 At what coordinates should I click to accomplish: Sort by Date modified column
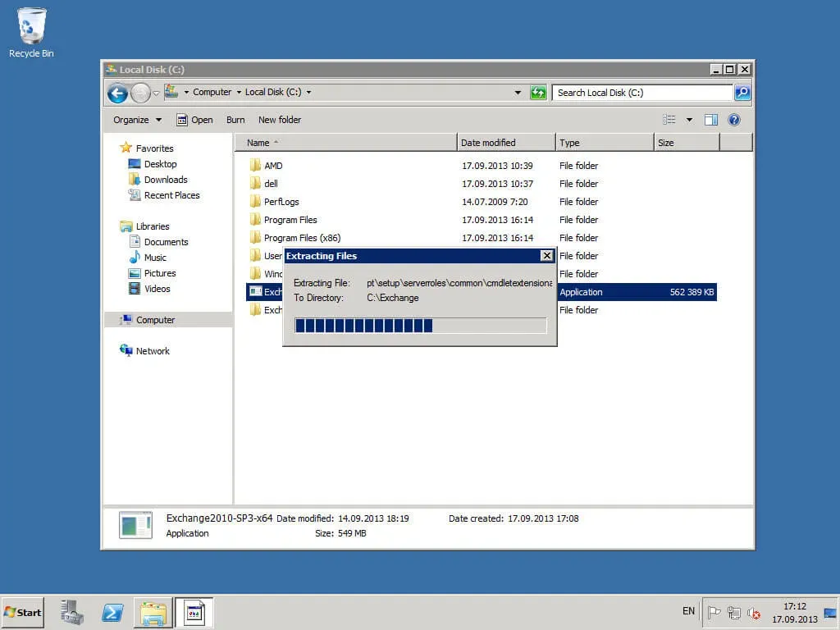506,143
